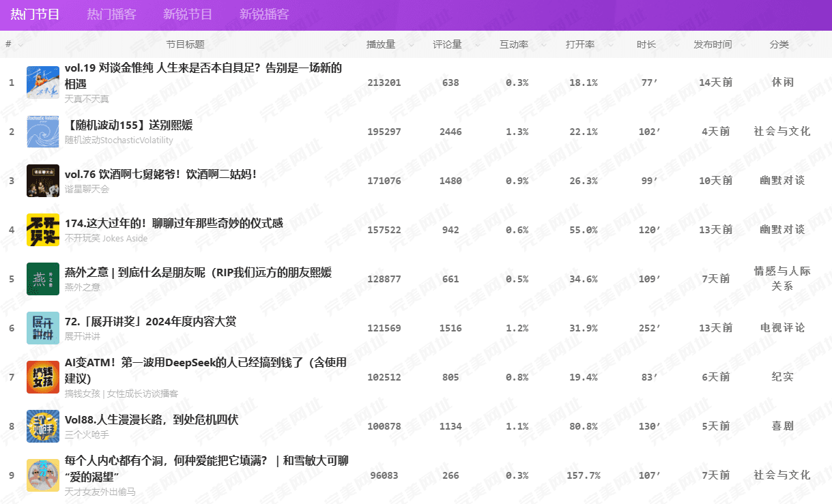Sort by the 分类 column header
This screenshot has width=832, height=504.
(x=779, y=44)
